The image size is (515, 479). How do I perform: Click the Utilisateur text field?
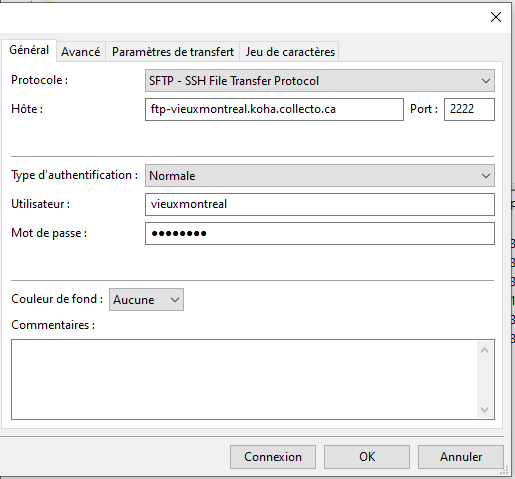pyautogui.click(x=320, y=204)
